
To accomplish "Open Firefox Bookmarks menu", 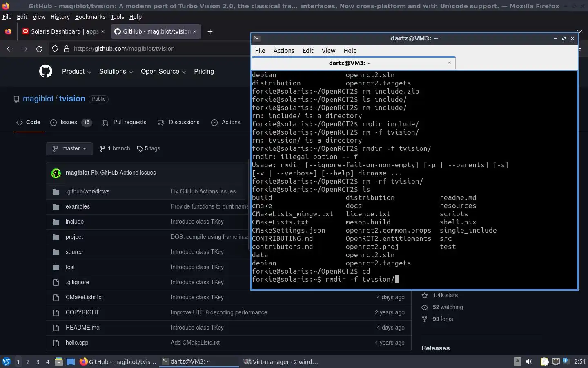I will coord(90,17).
